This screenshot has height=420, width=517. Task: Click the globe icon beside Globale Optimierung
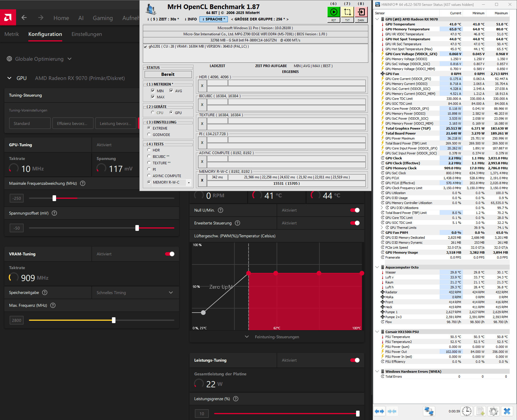pos(9,59)
